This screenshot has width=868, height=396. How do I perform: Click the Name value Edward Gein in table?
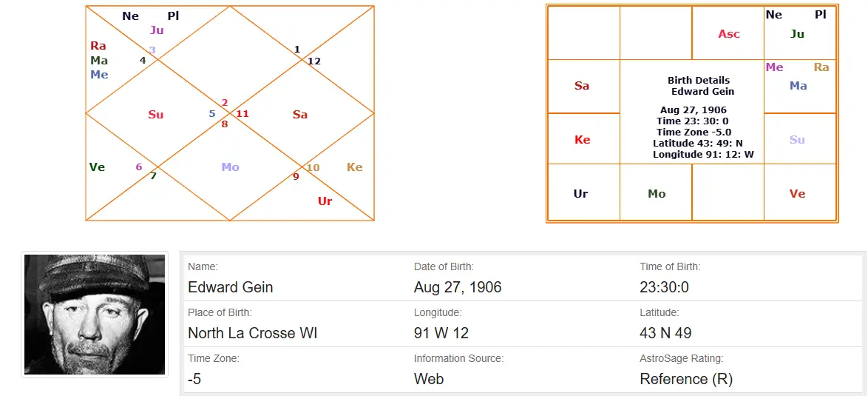[x=231, y=287]
